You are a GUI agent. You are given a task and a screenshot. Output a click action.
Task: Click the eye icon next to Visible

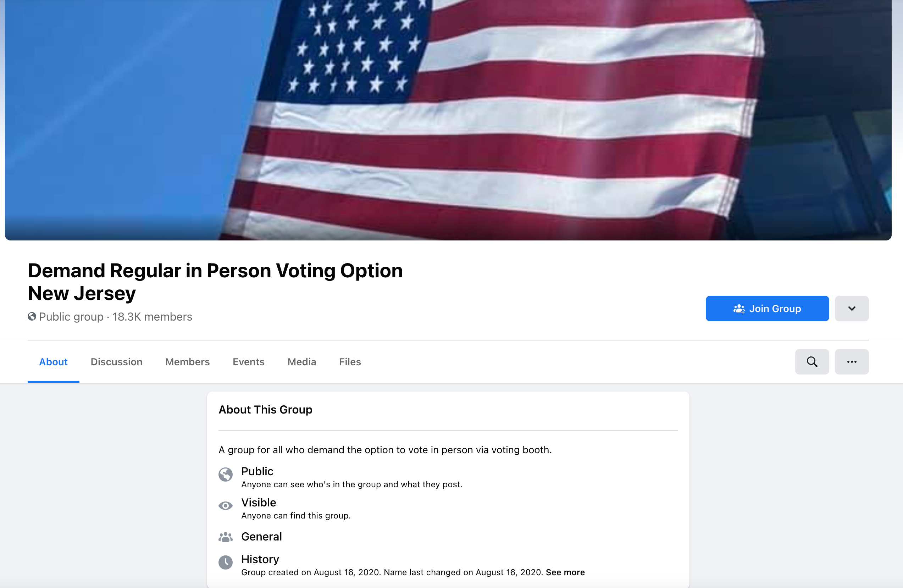pyautogui.click(x=225, y=506)
